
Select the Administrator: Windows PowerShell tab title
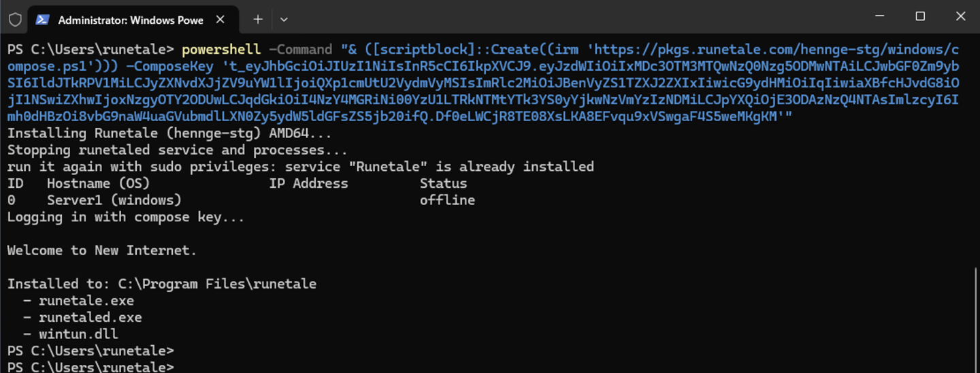pyautogui.click(x=131, y=20)
